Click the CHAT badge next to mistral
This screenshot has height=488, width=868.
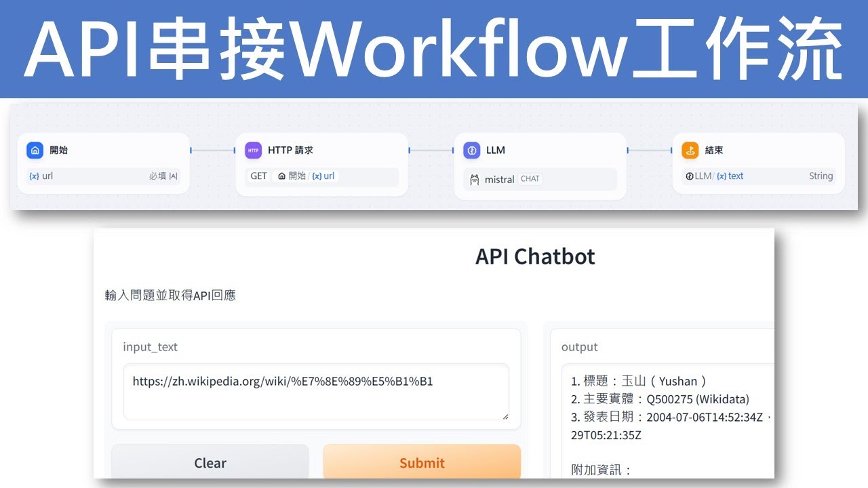530,179
